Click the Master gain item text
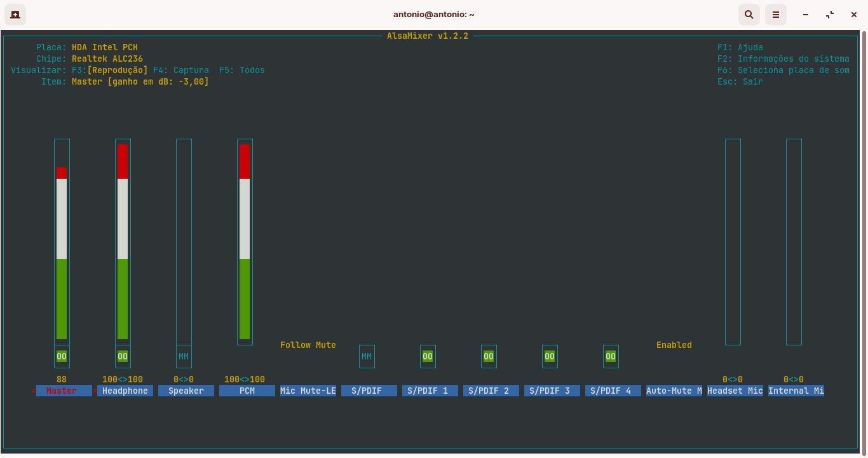 pyautogui.click(x=140, y=81)
